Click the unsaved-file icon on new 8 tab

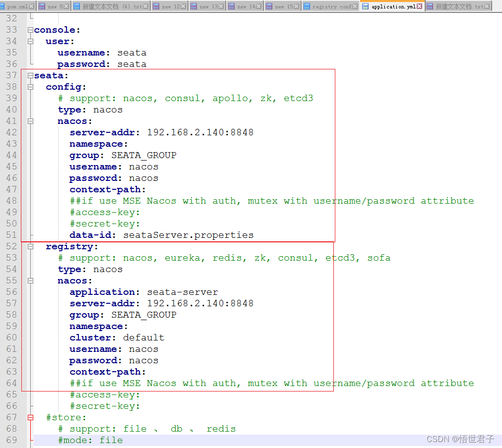pyautogui.click(x=42, y=6)
